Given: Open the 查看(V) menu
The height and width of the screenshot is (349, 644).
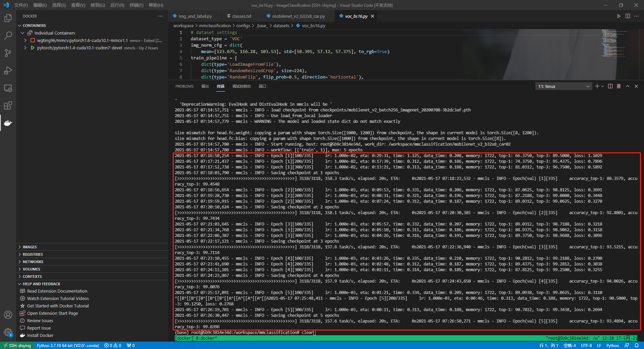Looking at the screenshot, I should point(78,5).
